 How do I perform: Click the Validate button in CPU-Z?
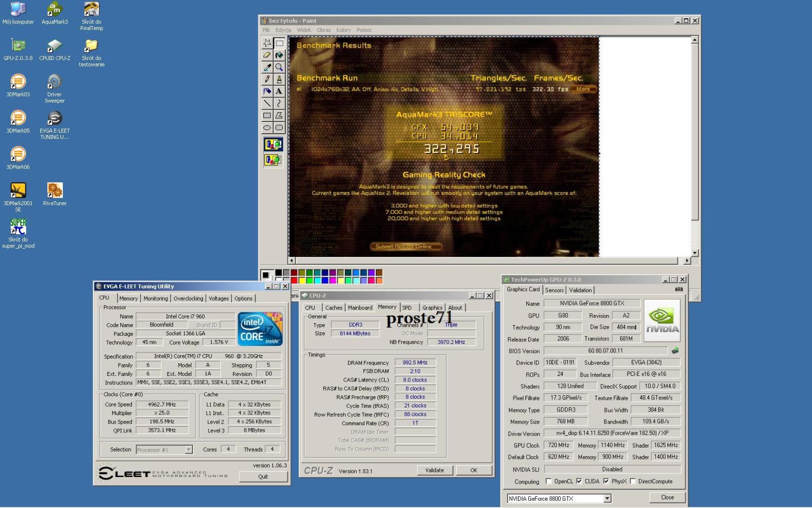(434, 470)
